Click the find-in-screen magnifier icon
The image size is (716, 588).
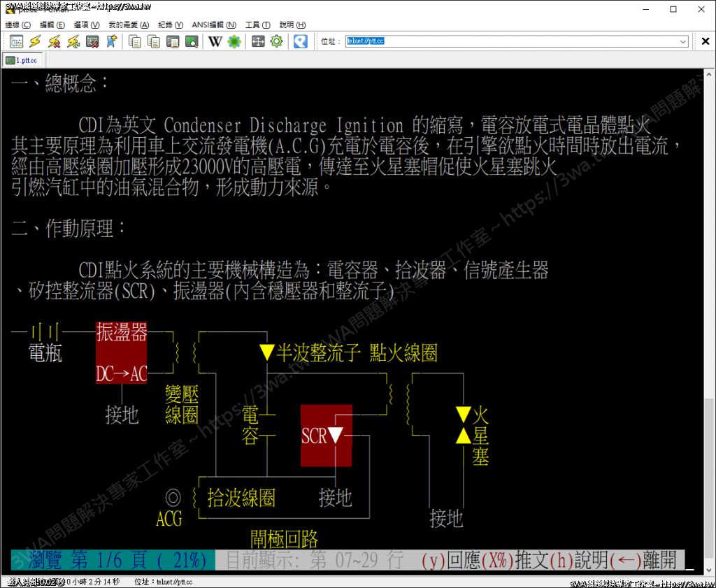191,42
